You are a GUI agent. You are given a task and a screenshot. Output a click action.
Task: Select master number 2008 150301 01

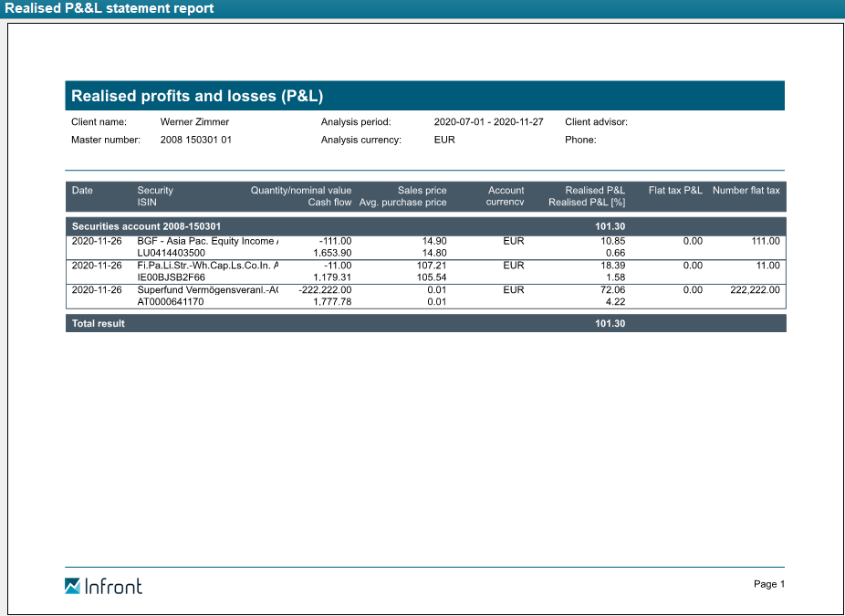point(195,140)
